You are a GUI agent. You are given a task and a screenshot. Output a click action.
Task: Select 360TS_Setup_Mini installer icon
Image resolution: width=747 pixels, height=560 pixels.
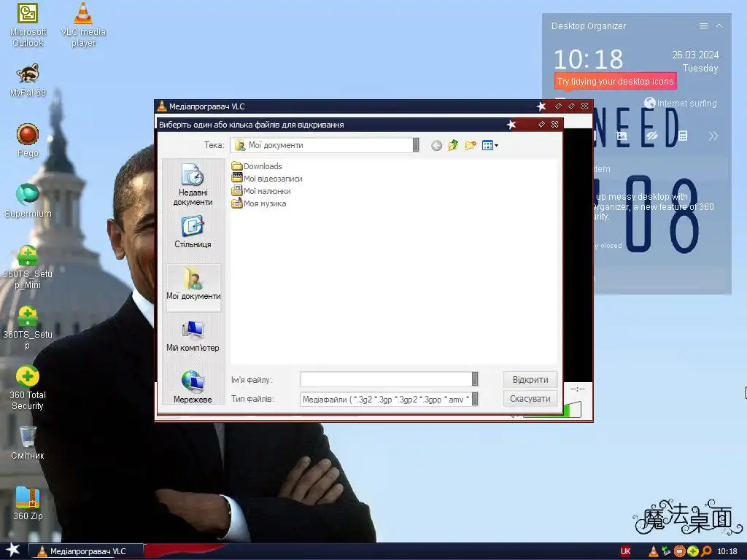[28, 267]
